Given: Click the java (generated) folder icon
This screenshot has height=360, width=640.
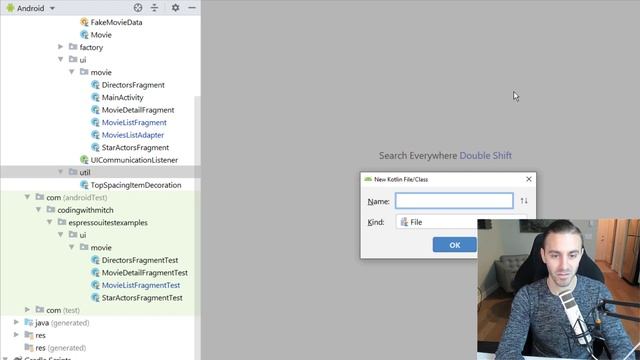Looking at the screenshot, I should tap(29, 322).
